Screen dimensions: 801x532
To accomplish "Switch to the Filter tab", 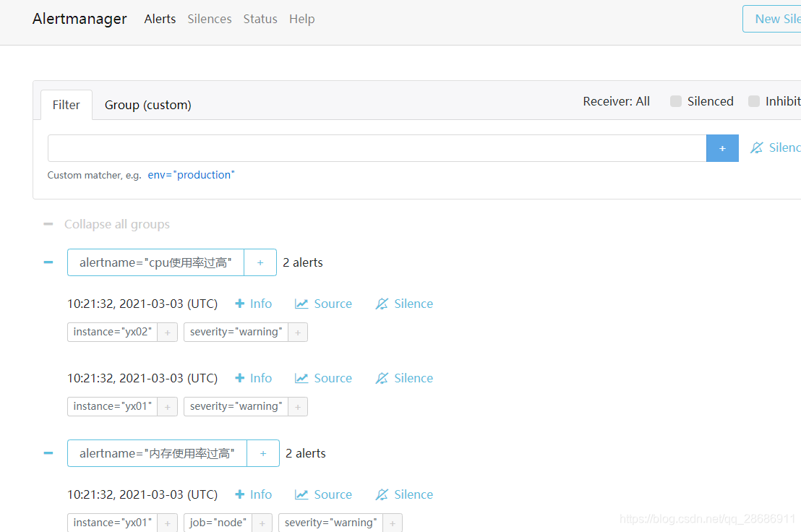I will coord(67,105).
